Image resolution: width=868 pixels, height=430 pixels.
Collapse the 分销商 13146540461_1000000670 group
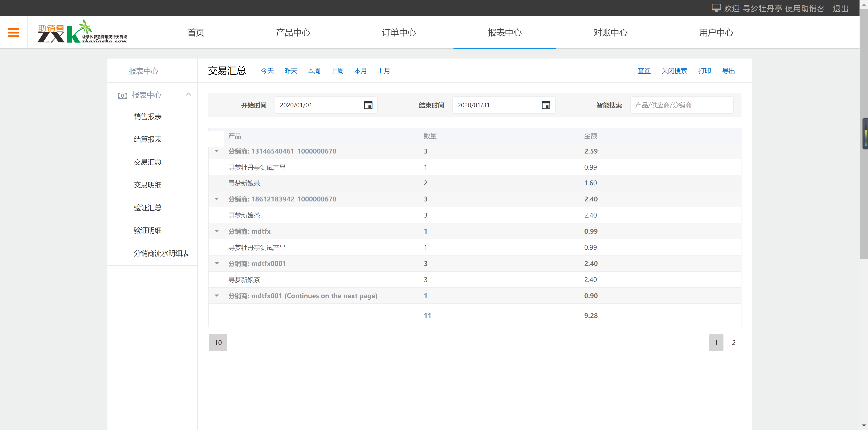tap(217, 151)
